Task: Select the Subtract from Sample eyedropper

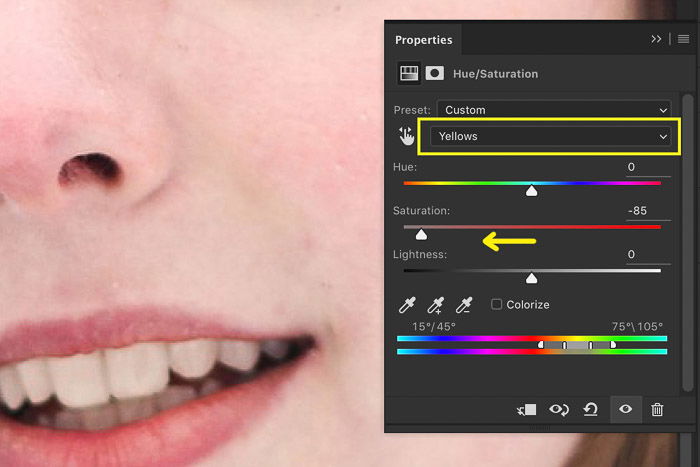Action: pos(464,305)
